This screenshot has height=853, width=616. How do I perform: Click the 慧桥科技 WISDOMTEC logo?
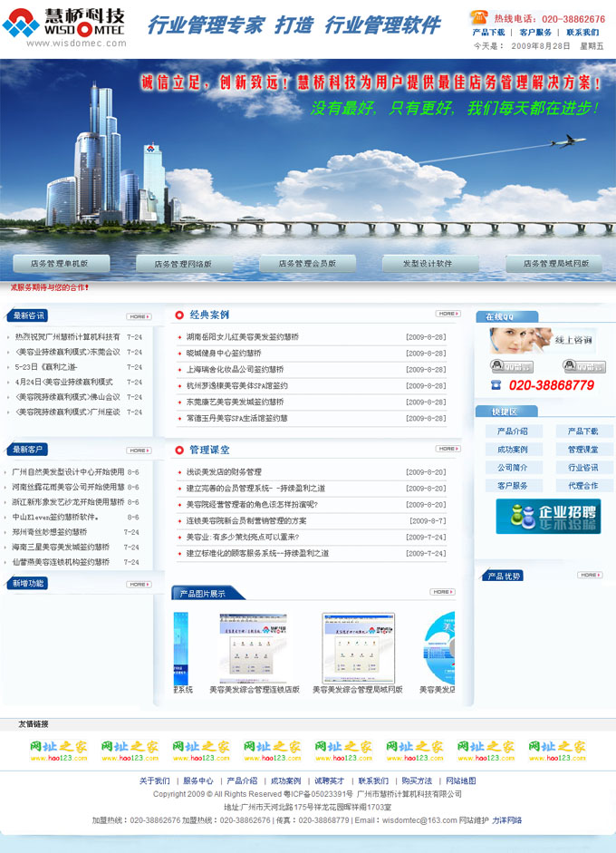63,25
